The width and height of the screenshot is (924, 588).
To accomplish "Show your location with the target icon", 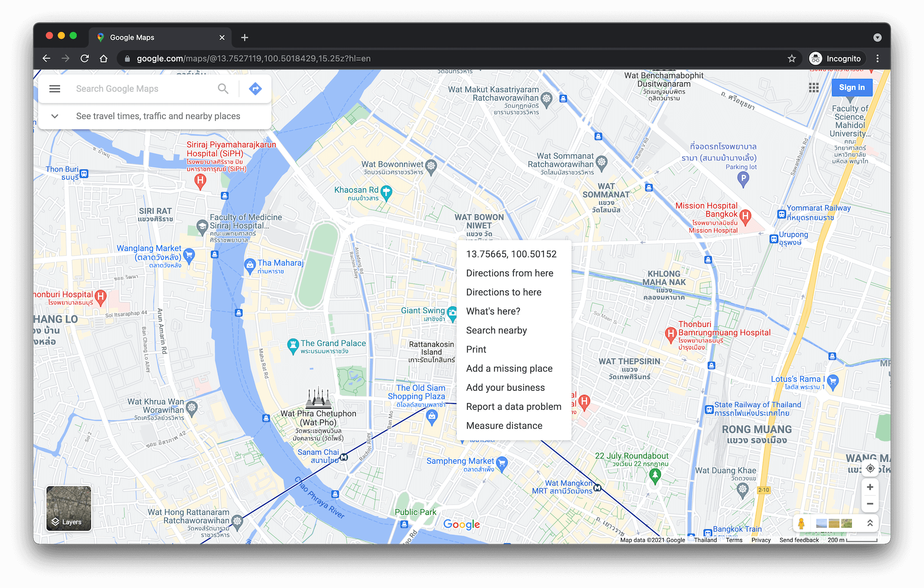I will pyautogui.click(x=870, y=468).
